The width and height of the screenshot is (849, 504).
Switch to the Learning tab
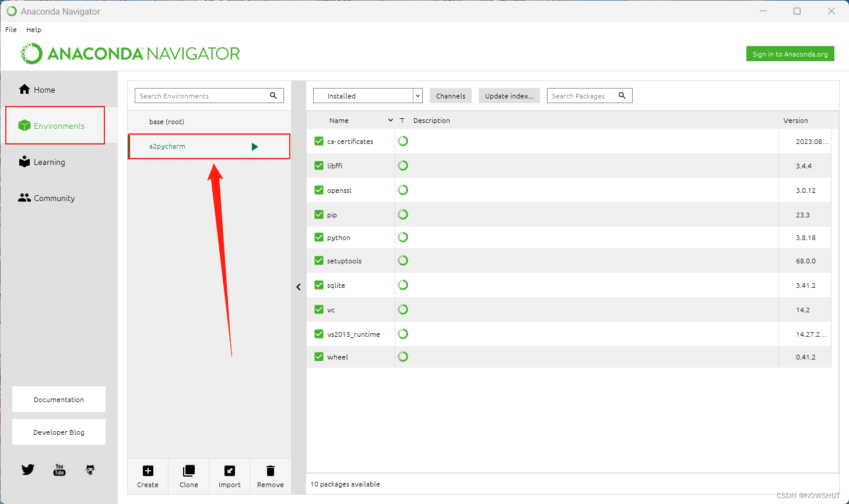[58, 162]
